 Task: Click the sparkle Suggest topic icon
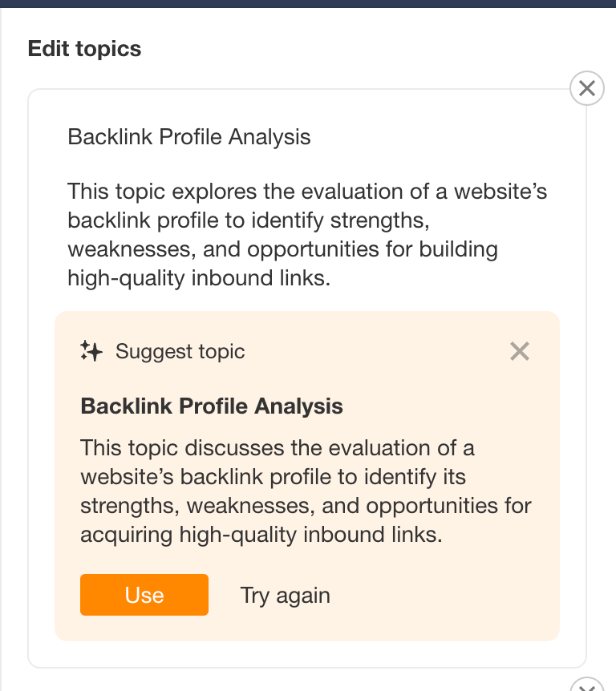(x=91, y=351)
